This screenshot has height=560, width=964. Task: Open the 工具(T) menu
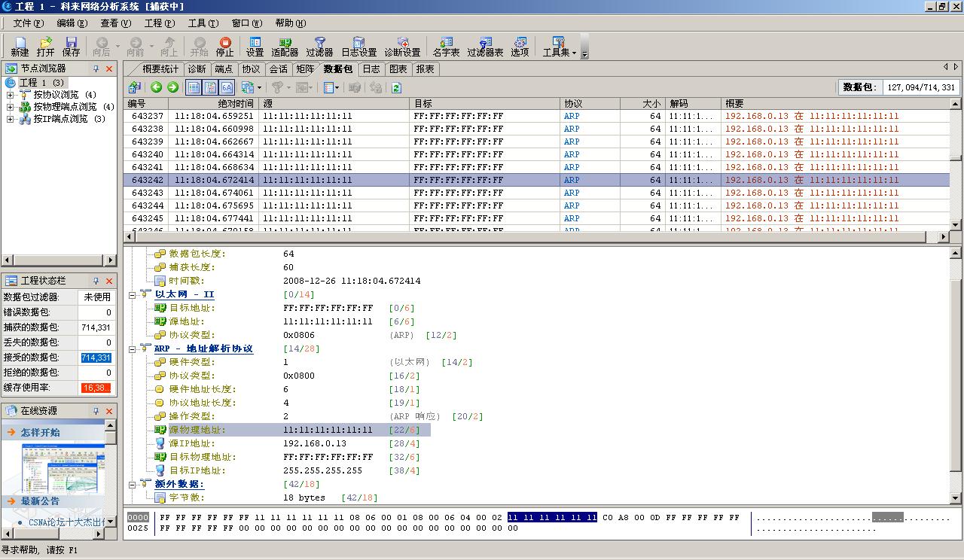[202, 23]
